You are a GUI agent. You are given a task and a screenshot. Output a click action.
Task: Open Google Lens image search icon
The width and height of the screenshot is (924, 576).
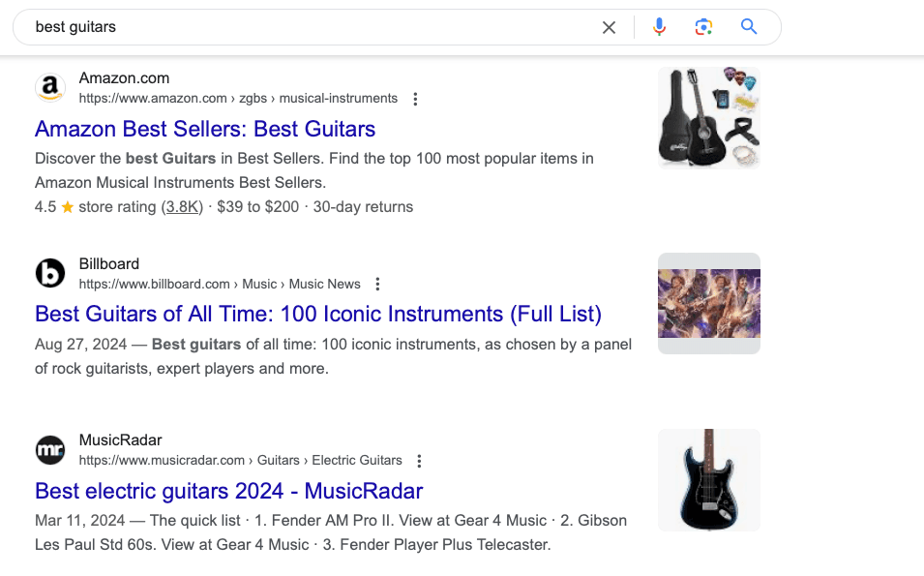(703, 27)
